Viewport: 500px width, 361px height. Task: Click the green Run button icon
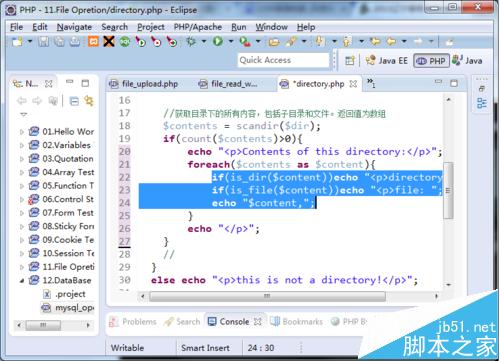(x=218, y=41)
